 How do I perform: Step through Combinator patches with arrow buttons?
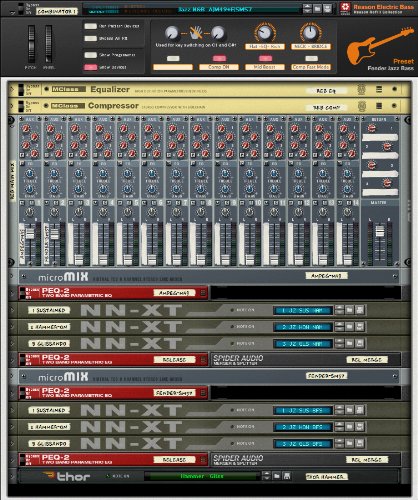(307, 9)
